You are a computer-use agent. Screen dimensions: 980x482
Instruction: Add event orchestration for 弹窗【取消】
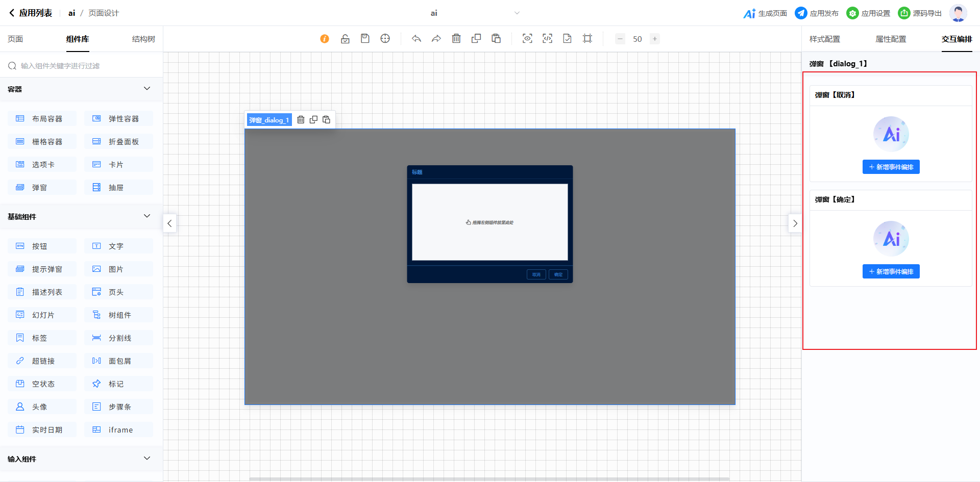click(x=891, y=167)
